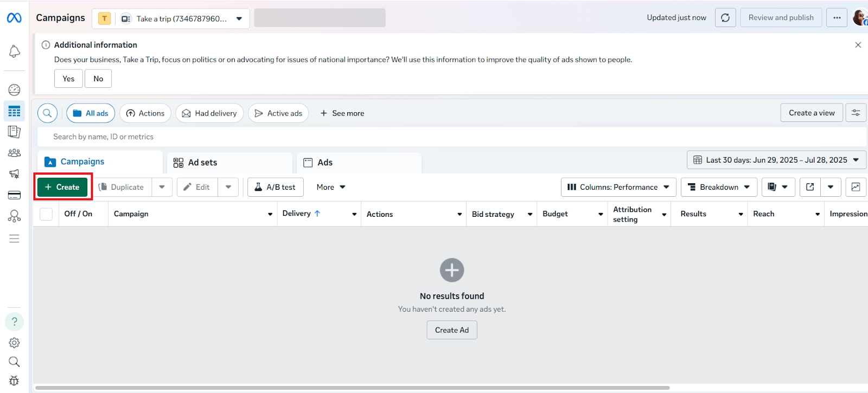Select the All ads filter chip

pos(91,113)
